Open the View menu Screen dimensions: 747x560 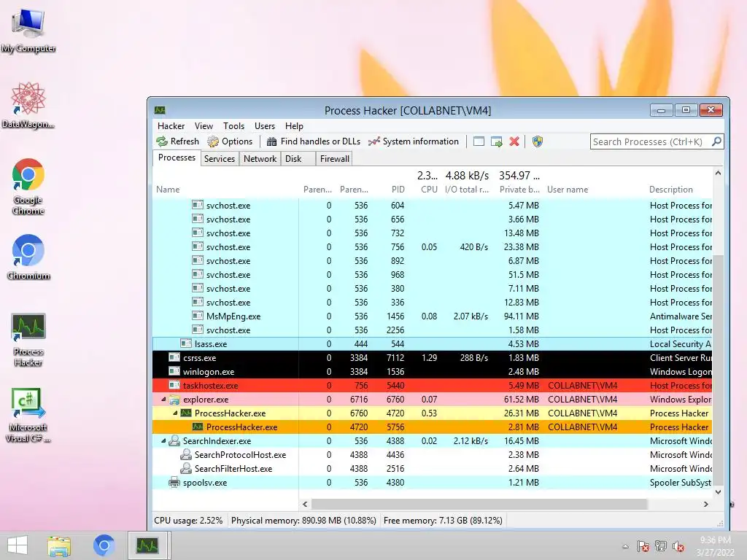(x=204, y=126)
